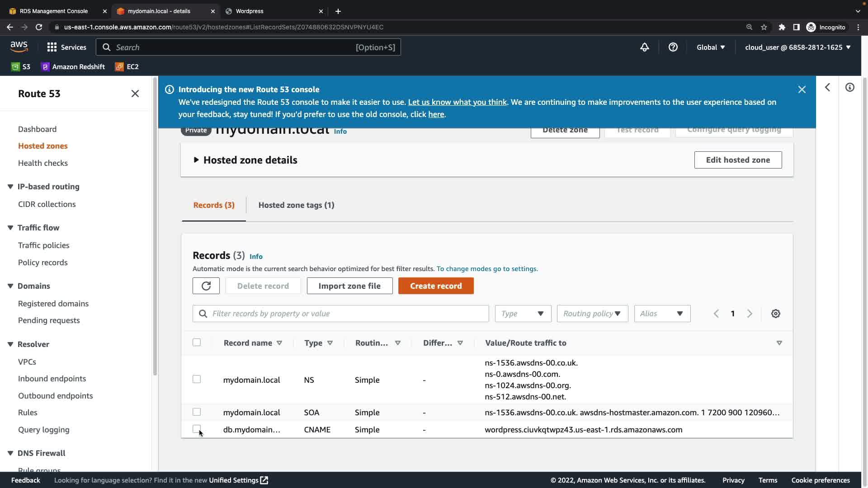
Task: Open the Routing policy filter dropdown
Action: pos(592,314)
